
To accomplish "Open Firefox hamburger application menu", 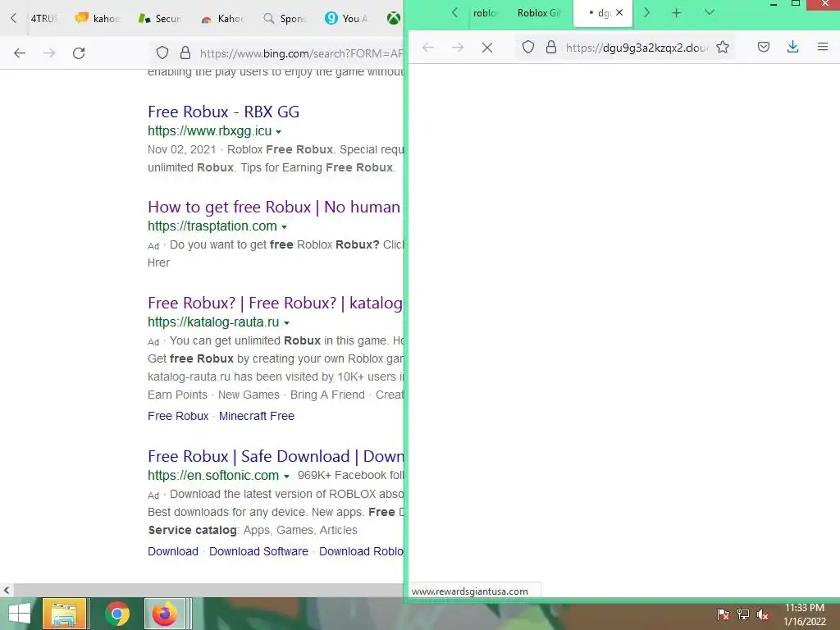I will point(823,47).
